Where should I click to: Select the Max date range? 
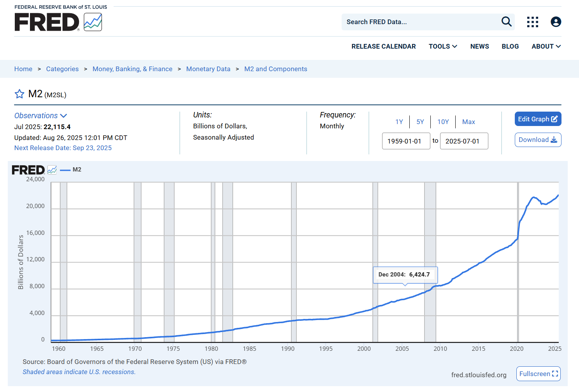(468, 122)
